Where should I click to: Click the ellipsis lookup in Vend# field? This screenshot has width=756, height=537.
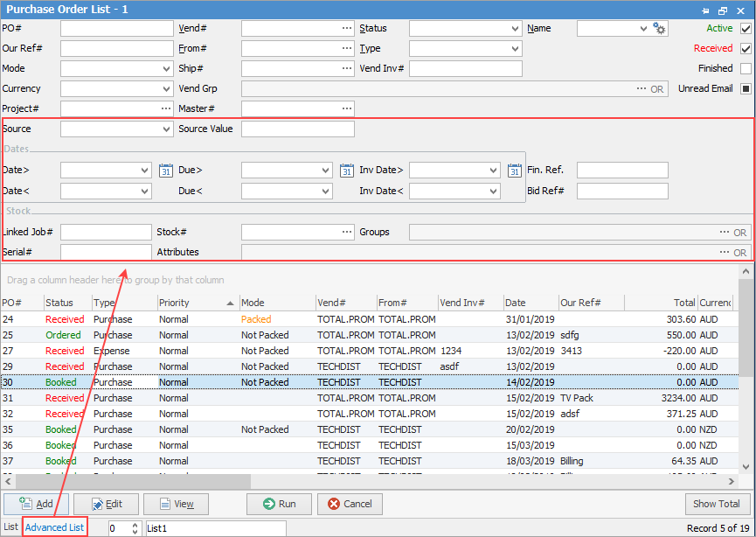coord(347,29)
